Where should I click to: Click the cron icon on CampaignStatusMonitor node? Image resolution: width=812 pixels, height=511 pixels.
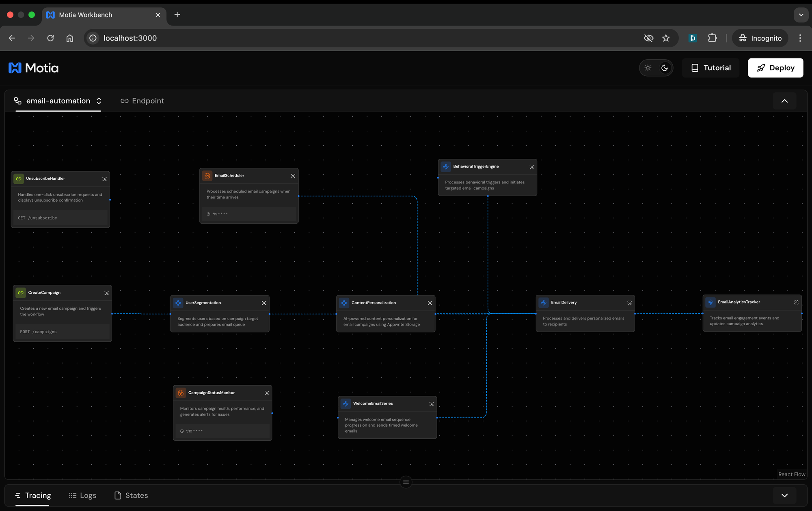(181, 393)
